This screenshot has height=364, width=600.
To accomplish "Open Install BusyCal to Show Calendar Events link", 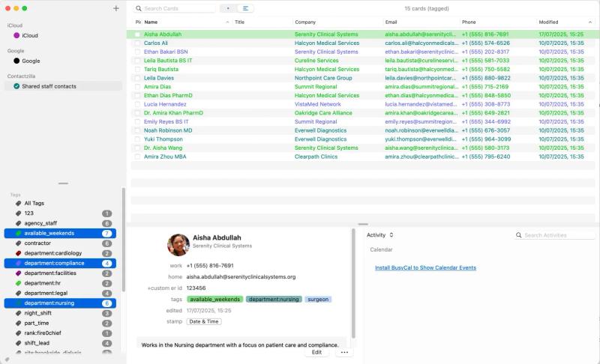I will tap(425, 267).
